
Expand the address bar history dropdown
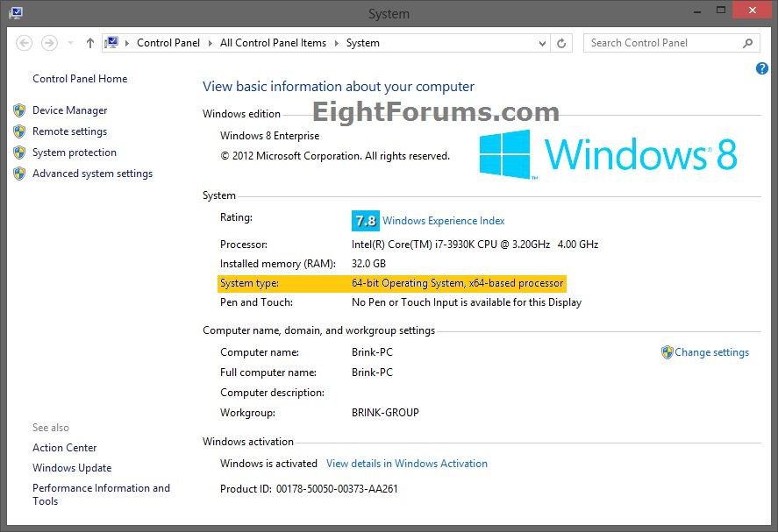click(542, 43)
